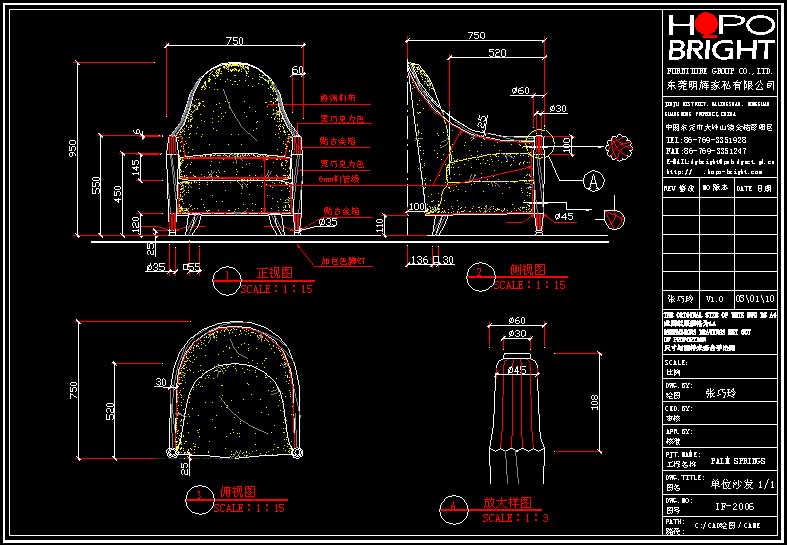Click the 550 height dimension
The width and height of the screenshot is (787, 545).
[x=96, y=185]
